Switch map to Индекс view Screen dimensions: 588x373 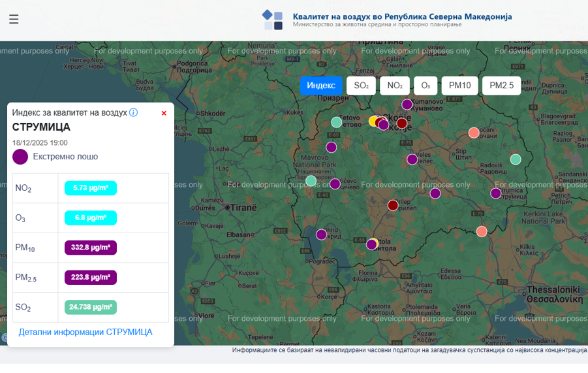tap(321, 86)
